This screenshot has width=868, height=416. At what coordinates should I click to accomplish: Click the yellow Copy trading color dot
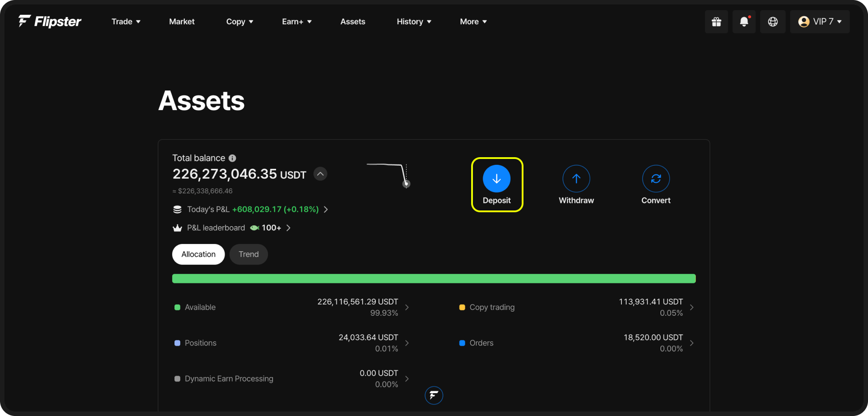click(462, 307)
